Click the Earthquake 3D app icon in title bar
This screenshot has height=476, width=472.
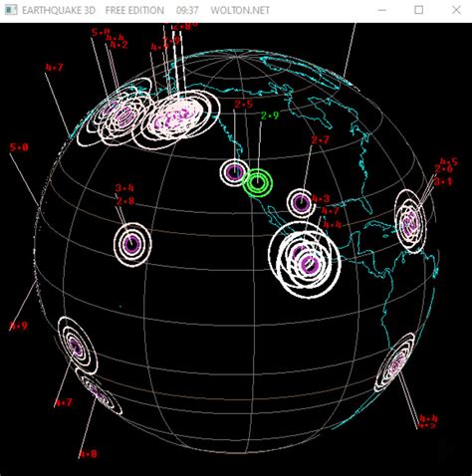coord(11,10)
